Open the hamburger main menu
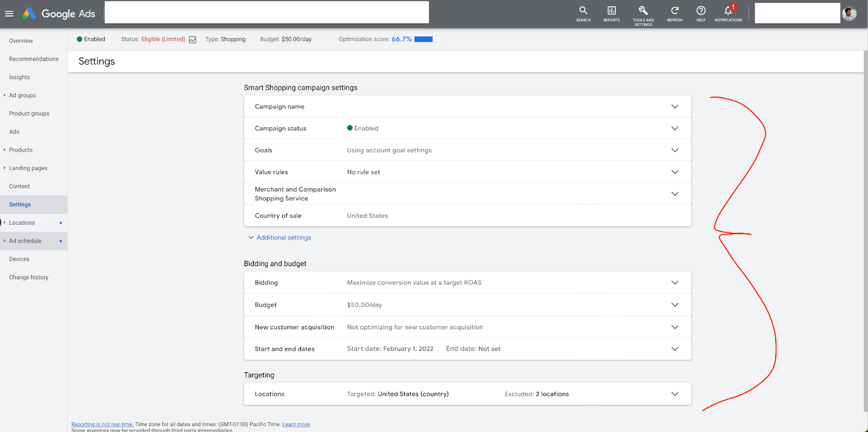 [9, 14]
